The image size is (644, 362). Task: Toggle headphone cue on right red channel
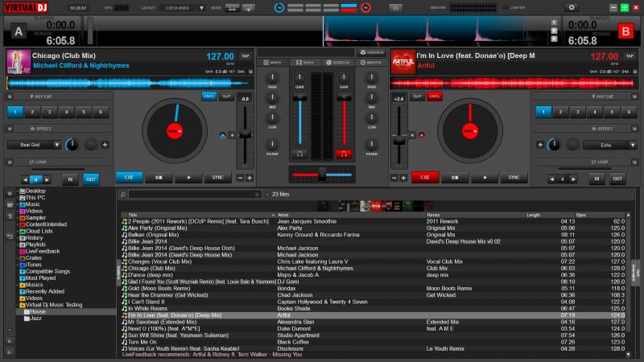point(344,154)
